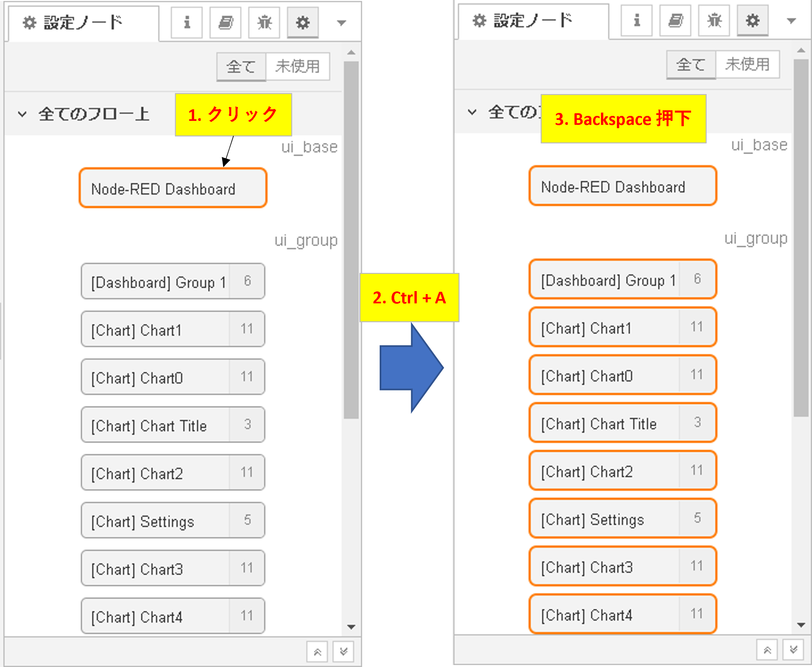Click scroll down arrow at bottom of panel
812x667 pixels.
344,651
